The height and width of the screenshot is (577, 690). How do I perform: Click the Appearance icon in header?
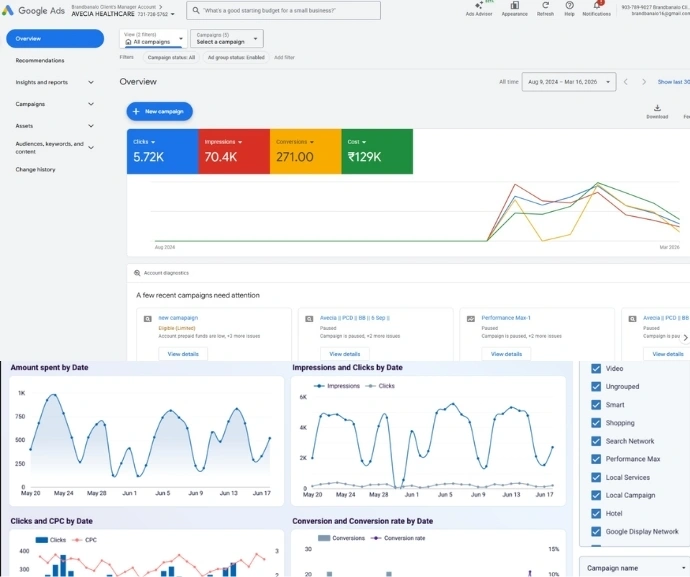(x=514, y=6)
